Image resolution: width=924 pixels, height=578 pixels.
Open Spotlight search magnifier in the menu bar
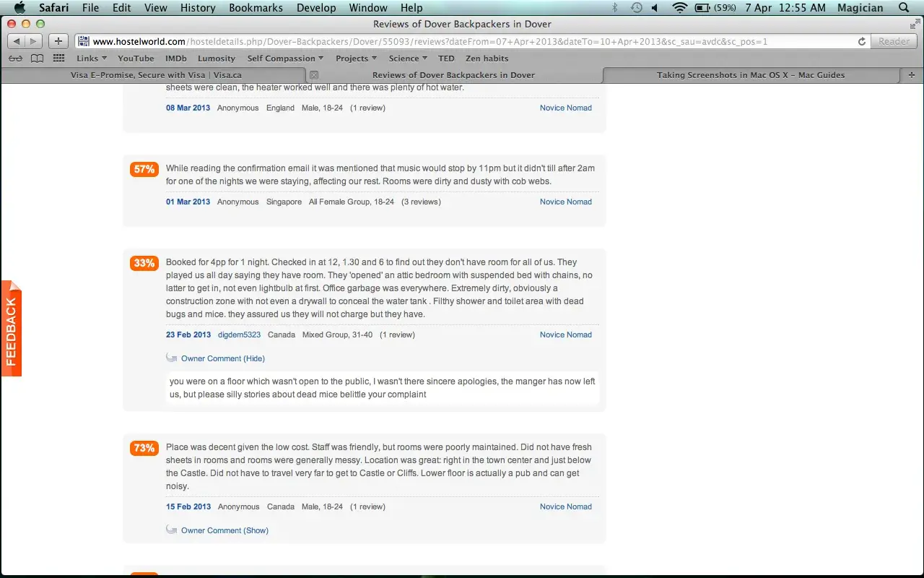coord(904,8)
